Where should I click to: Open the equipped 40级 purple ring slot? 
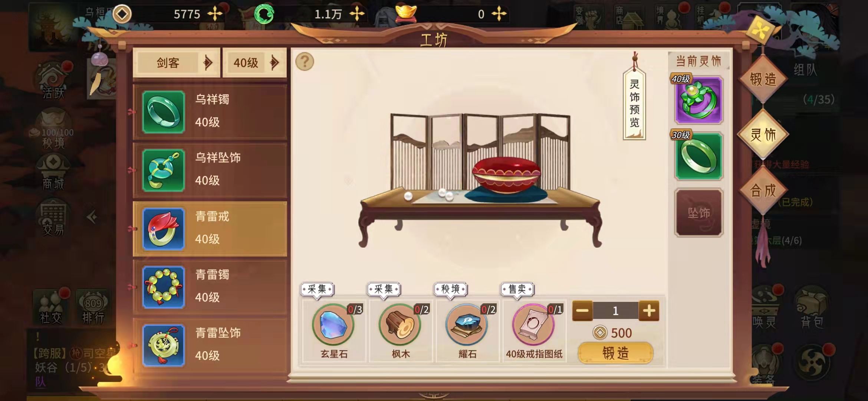pyautogui.click(x=699, y=100)
